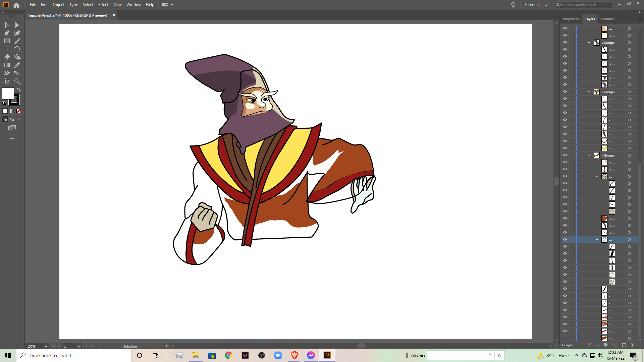Click the Illustrator Home icon
The height and width of the screenshot is (362, 644).
point(16,5)
